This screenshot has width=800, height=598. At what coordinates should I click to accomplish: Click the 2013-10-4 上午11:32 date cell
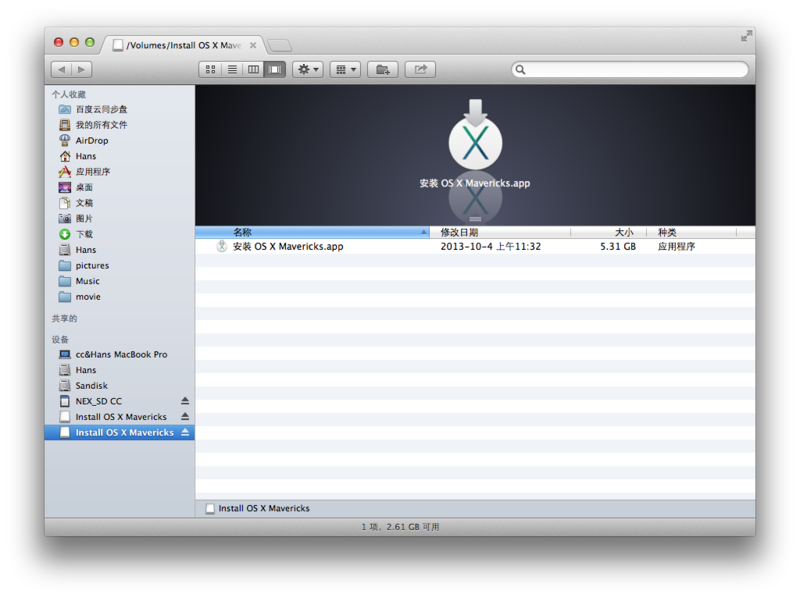tap(490, 246)
